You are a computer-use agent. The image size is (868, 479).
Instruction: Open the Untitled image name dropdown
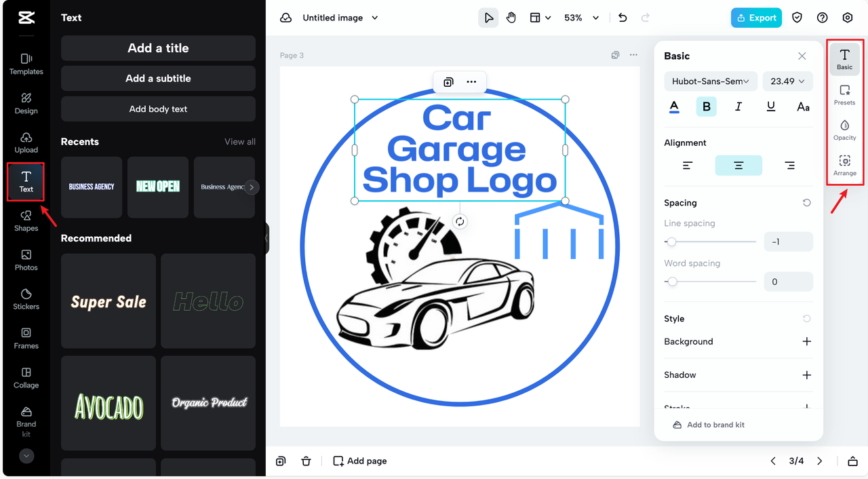click(340, 18)
